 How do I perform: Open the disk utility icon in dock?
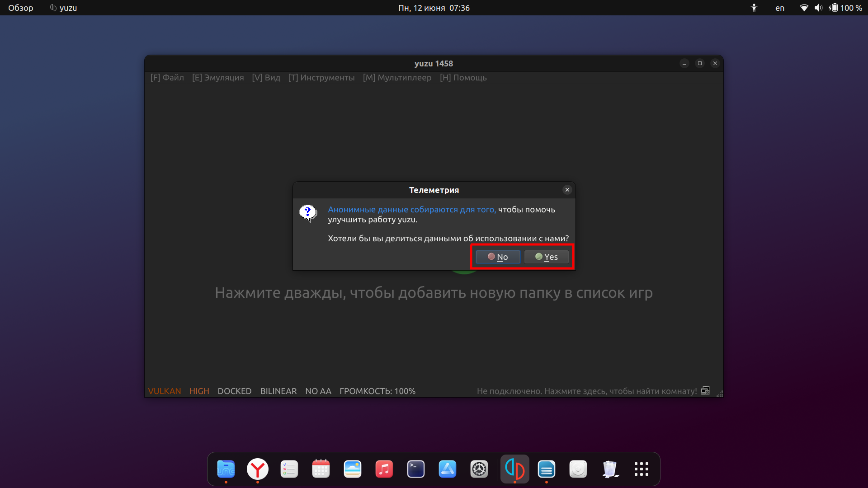click(x=578, y=469)
